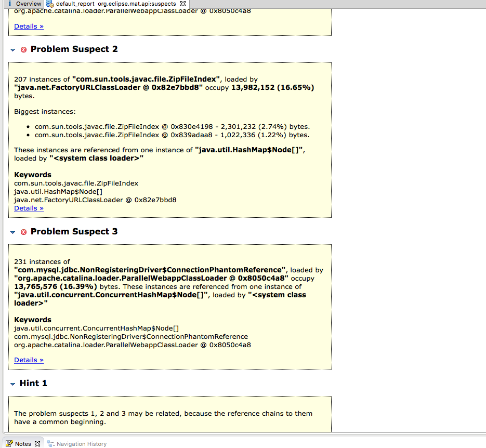
Task: Click the red error icon beside Problem Suspect 2
Action: 23,49
